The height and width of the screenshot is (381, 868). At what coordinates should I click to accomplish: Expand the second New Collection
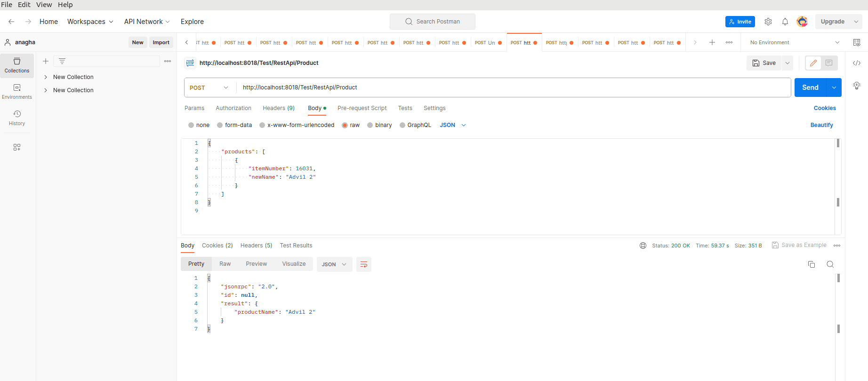(46, 90)
